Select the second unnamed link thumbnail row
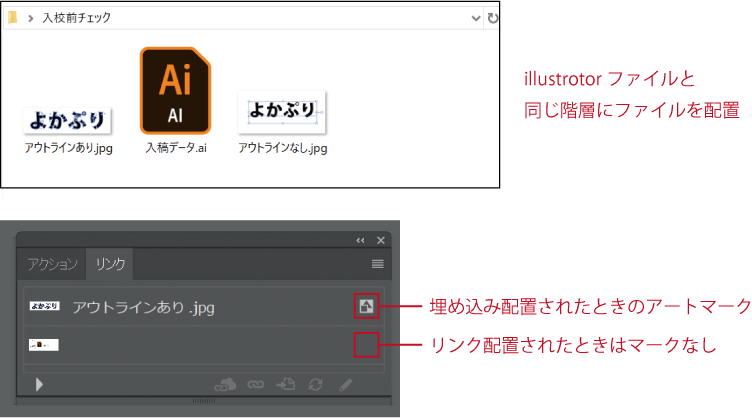The width and height of the screenshot is (752, 418). pyautogui.click(x=204, y=345)
